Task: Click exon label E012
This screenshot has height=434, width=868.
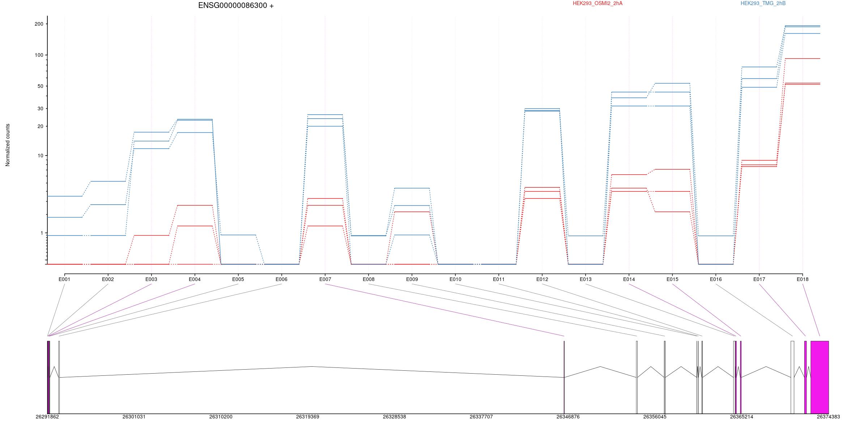Action: [542, 279]
